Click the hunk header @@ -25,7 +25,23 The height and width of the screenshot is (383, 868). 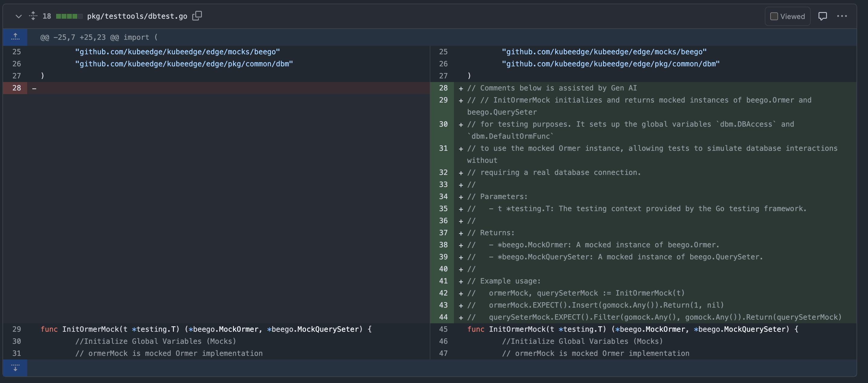pos(99,37)
